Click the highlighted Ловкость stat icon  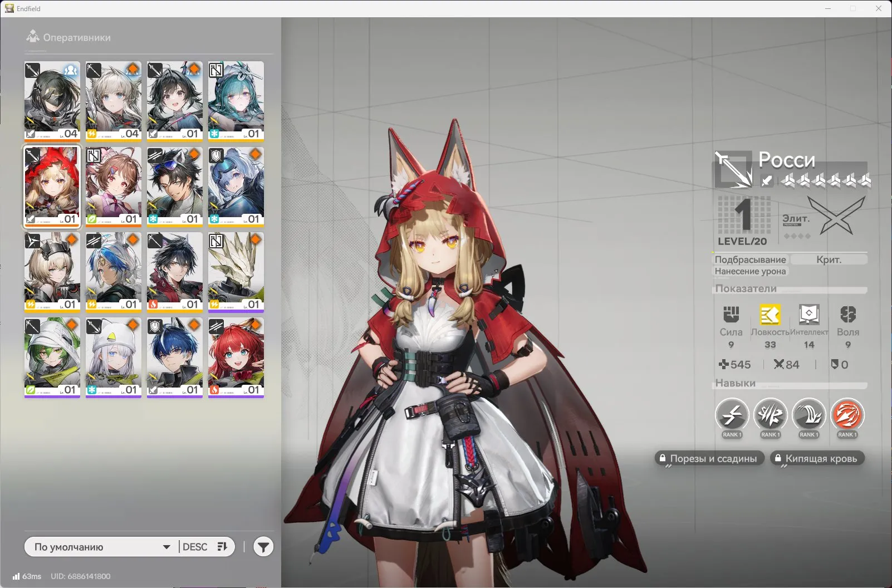click(770, 315)
